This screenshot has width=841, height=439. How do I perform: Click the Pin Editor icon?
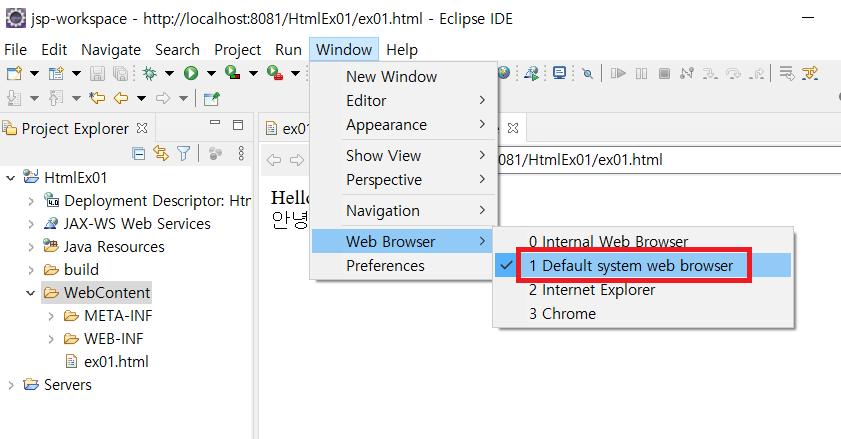(211, 98)
